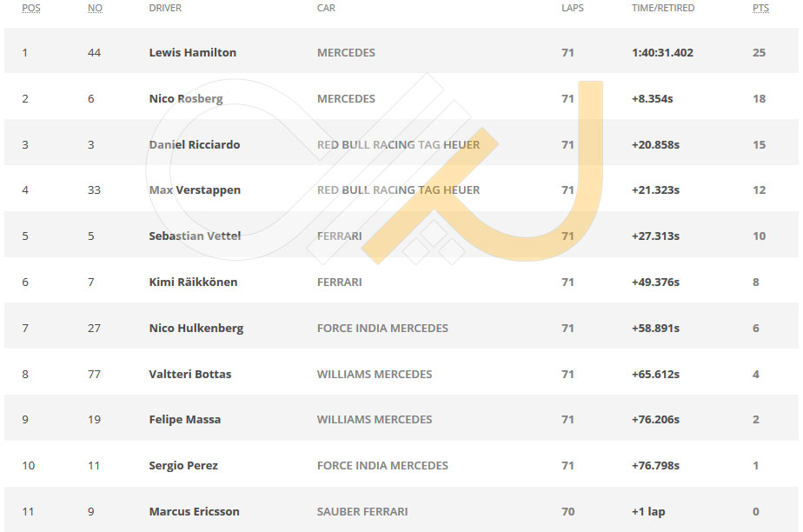Image resolution: width=803 pixels, height=532 pixels.
Task: Click Nico Hulkenberg's name
Action: pos(196,329)
